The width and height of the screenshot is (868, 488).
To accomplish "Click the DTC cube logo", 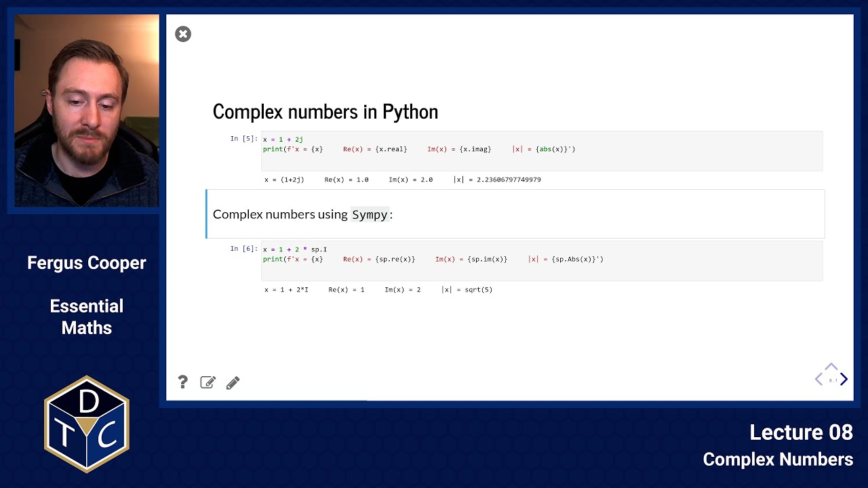I will pyautogui.click(x=87, y=424).
